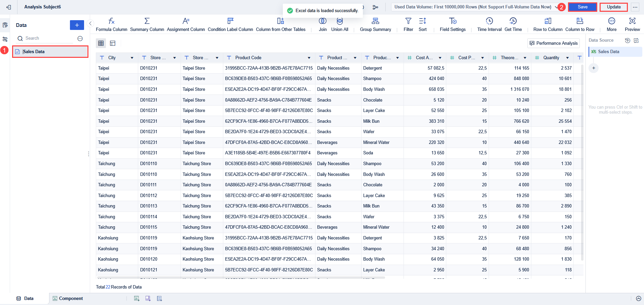Viewport: 644px width, 305px height.
Task: Open the Cost Price column dropdown
Action: click(x=483, y=58)
